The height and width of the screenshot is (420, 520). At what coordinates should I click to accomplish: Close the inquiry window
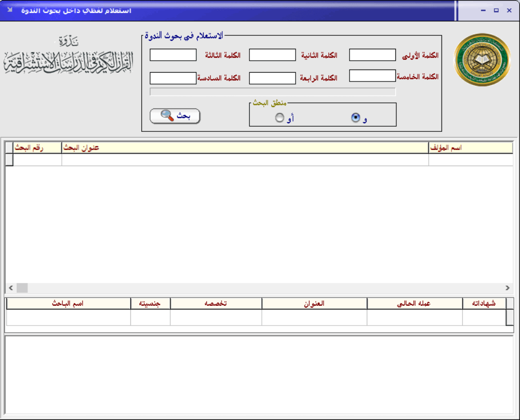[510, 10]
